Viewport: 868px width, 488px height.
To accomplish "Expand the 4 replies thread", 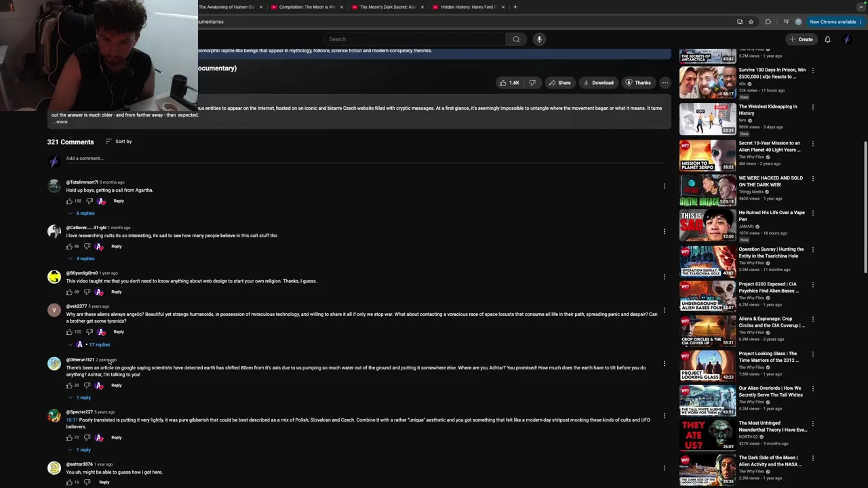I will point(81,259).
